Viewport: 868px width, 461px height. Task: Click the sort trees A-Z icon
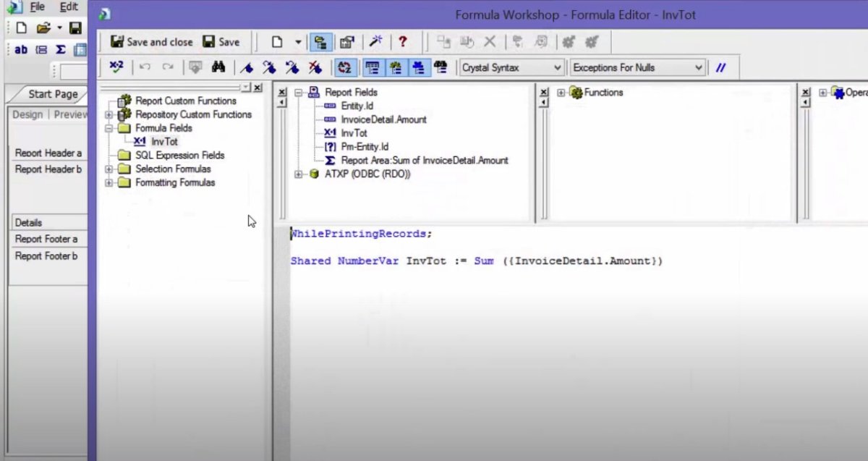point(344,67)
